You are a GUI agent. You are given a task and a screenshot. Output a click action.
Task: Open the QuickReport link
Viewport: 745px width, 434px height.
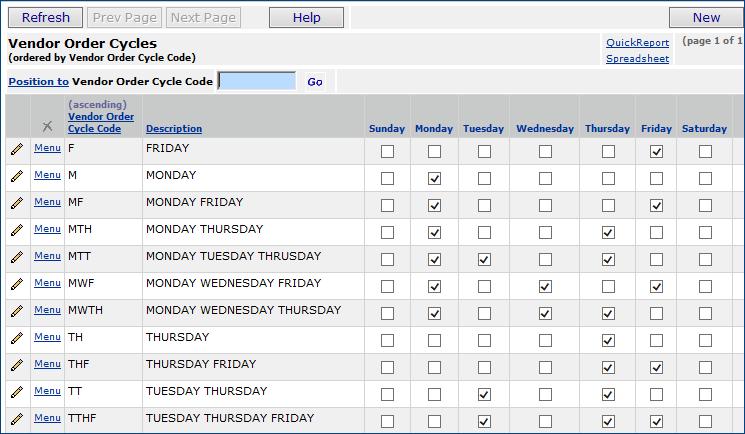[x=637, y=43]
